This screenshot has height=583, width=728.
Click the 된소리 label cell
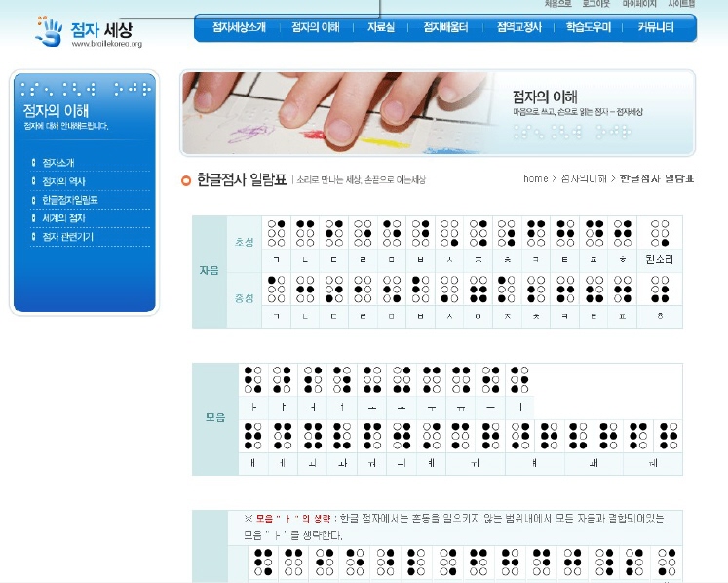pos(659,260)
